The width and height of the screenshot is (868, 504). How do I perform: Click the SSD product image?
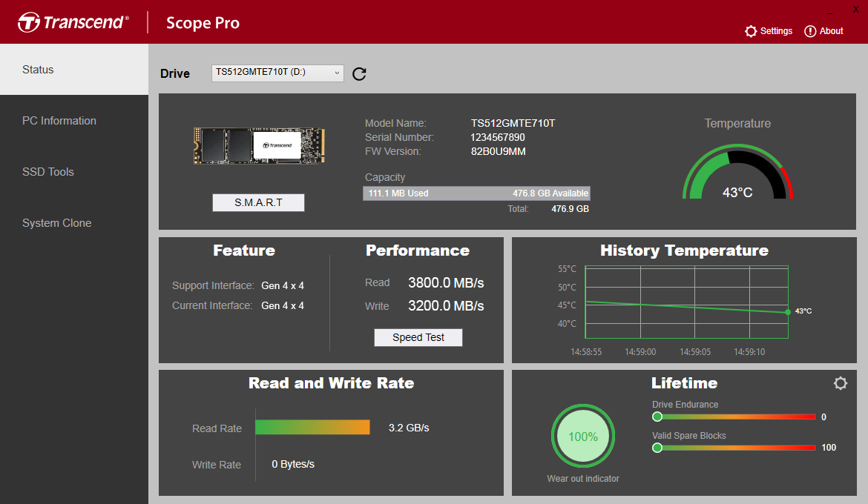(258, 146)
